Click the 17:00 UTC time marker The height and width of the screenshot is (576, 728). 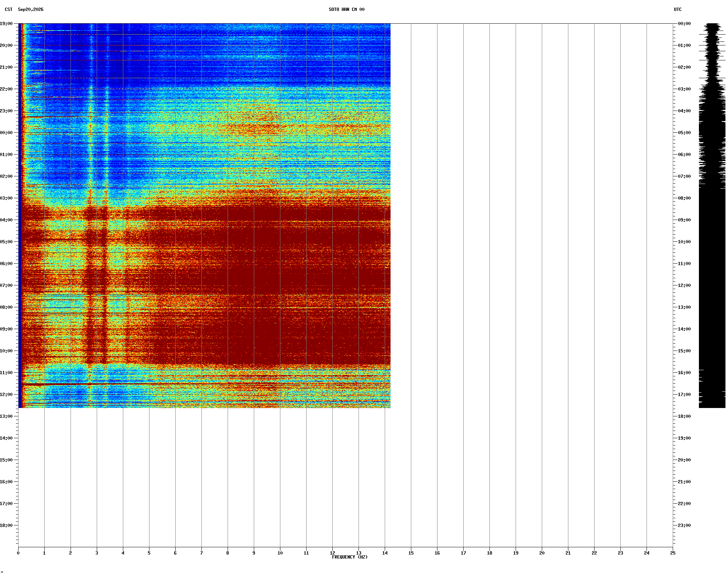(x=684, y=395)
